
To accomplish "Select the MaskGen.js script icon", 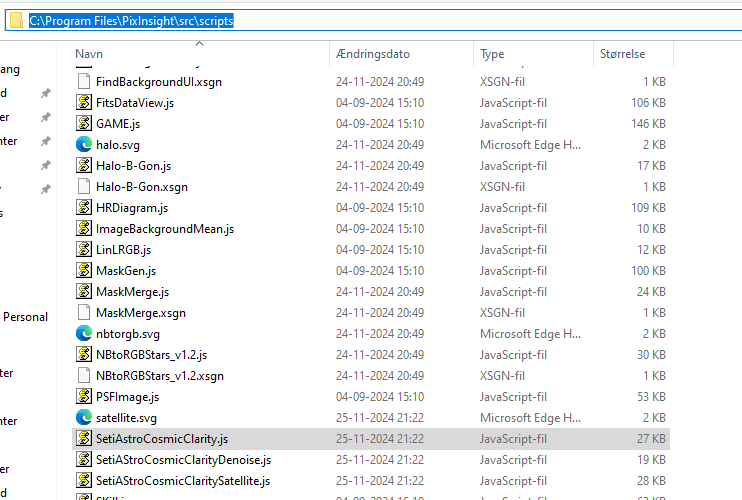I will [84, 270].
